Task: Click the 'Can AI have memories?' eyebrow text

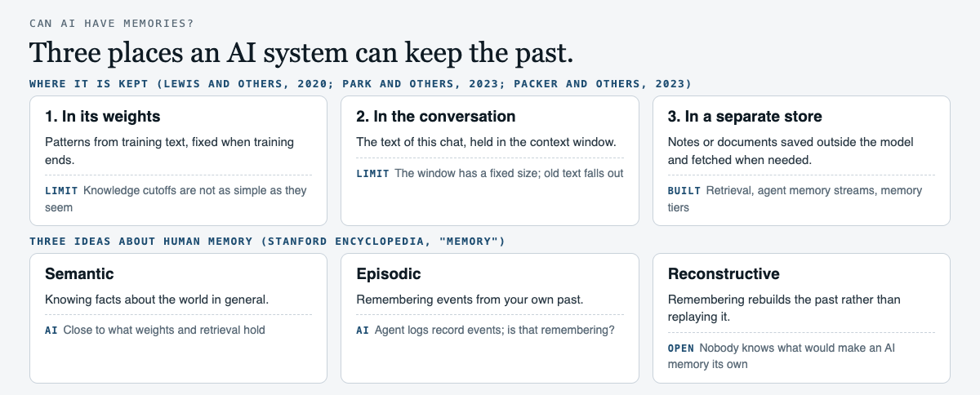Action: coord(112,23)
